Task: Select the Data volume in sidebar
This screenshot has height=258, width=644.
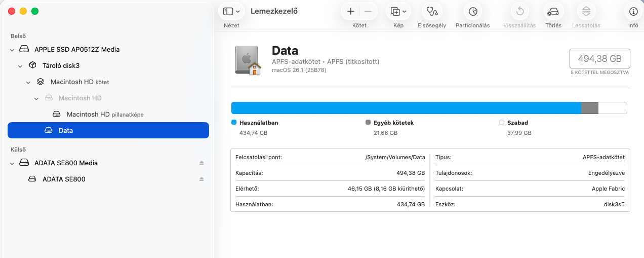Action: point(108,130)
